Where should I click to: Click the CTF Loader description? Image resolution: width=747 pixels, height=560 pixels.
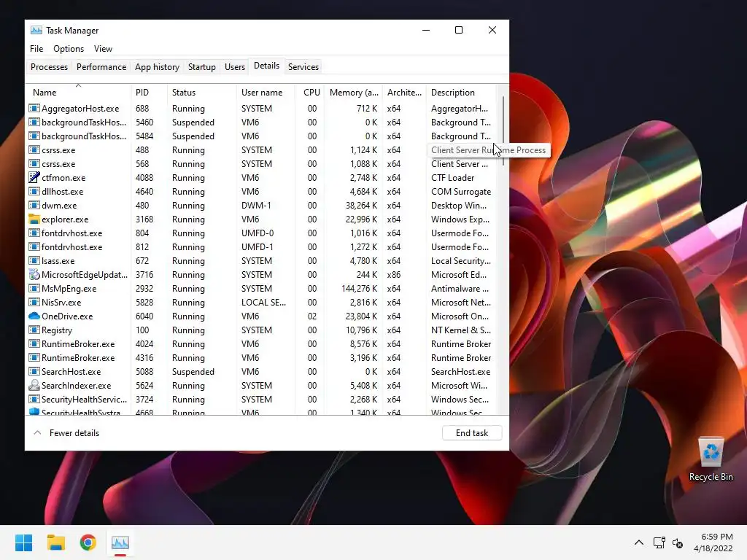[x=452, y=178]
